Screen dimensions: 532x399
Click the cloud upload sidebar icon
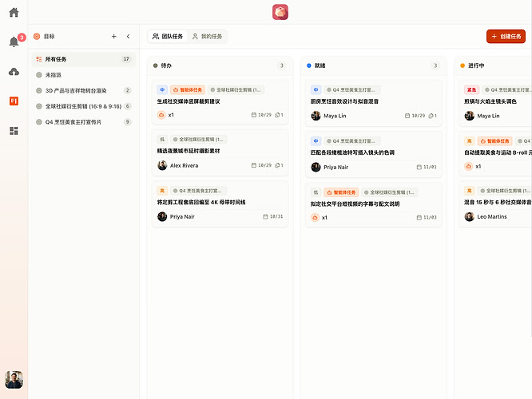click(14, 72)
